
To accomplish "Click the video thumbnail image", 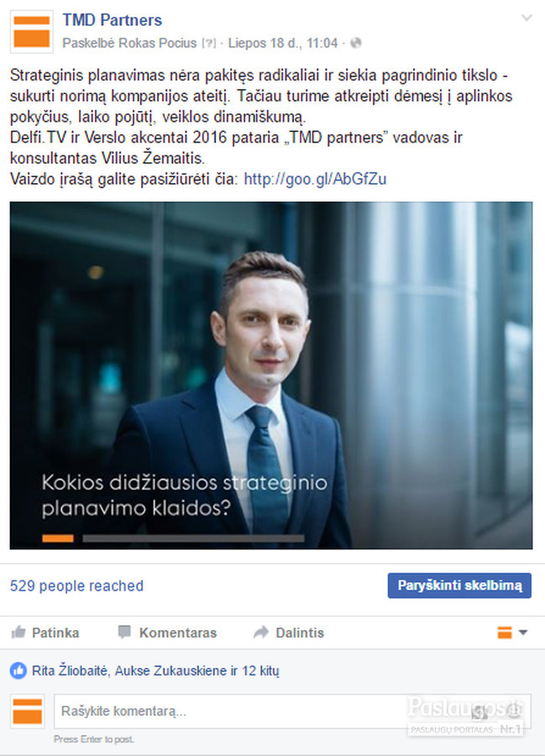I will (271, 375).
